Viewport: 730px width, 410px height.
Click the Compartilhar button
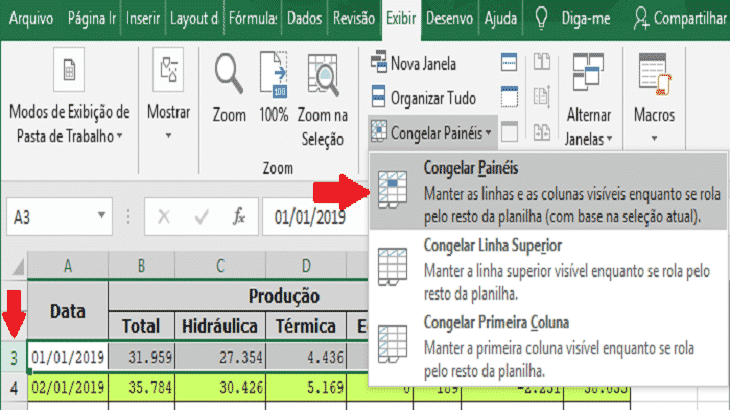click(x=680, y=19)
